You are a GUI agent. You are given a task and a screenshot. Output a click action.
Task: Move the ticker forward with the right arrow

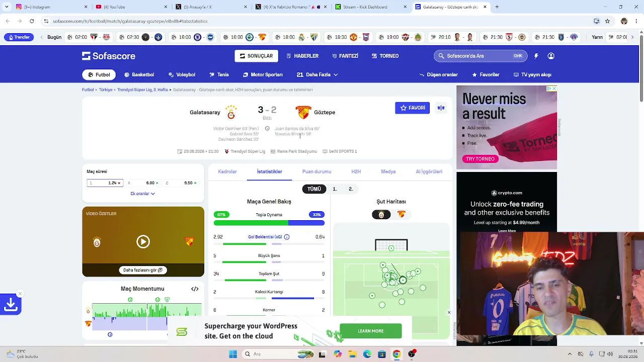[632, 37]
